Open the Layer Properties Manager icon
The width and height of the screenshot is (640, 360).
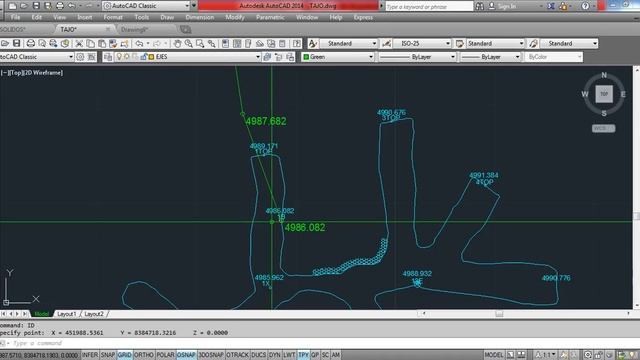click(108, 57)
